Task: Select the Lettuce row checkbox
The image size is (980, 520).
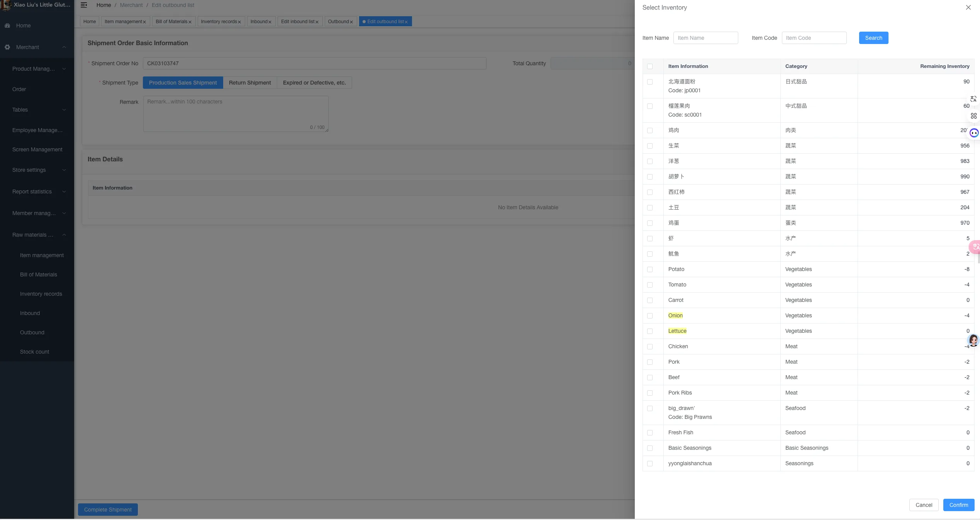Action: tap(650, 331)
